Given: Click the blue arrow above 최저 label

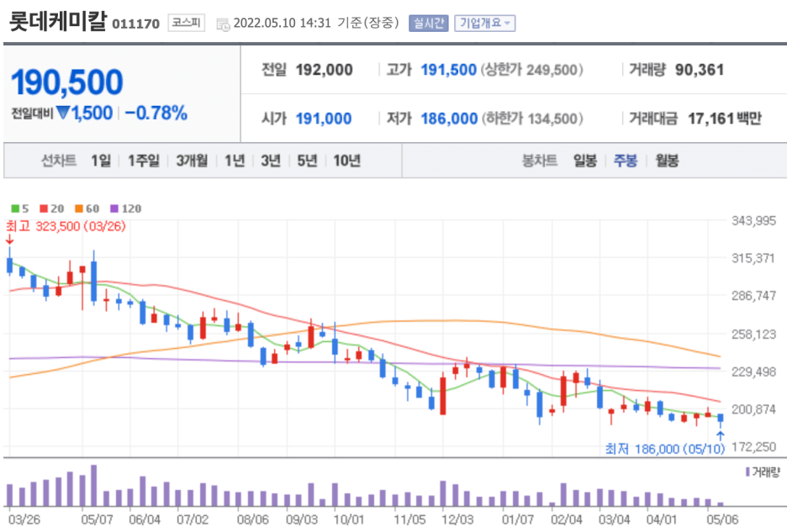Looking at the screenshot, I should [x=721, y=435].
